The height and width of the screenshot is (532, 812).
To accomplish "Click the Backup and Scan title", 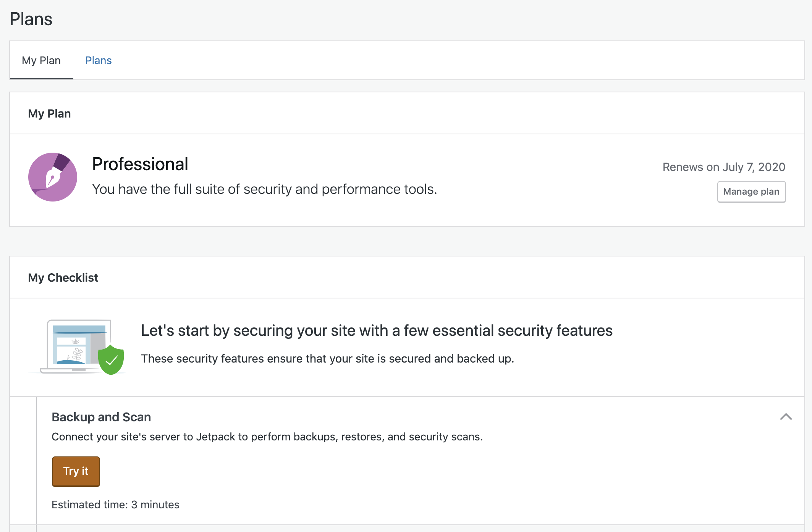I will tap(101, 417).
